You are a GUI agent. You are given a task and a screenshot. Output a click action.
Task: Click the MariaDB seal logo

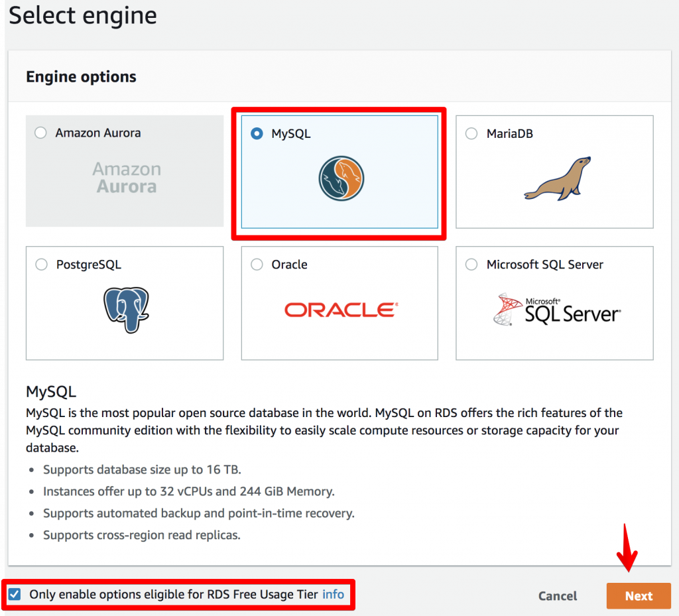(x=557, y=178)
